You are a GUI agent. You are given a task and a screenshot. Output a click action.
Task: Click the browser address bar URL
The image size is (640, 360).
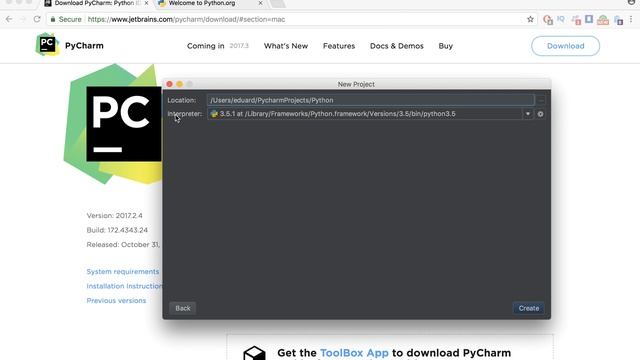[186, 19]
